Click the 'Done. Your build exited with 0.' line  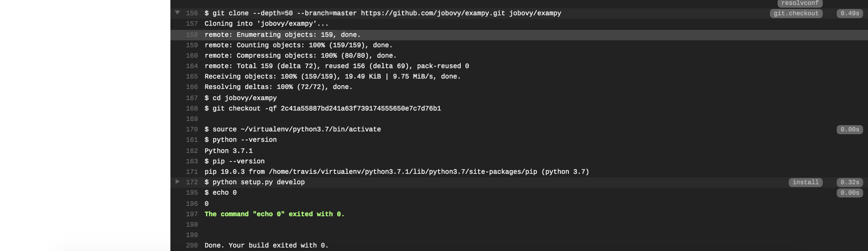(x=266, y=245)
